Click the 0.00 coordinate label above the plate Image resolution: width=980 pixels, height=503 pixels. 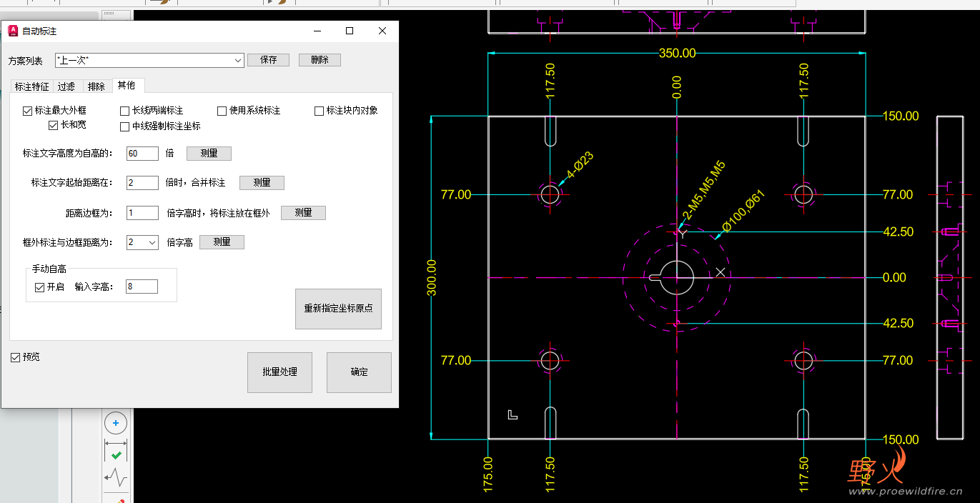point(677,87)
